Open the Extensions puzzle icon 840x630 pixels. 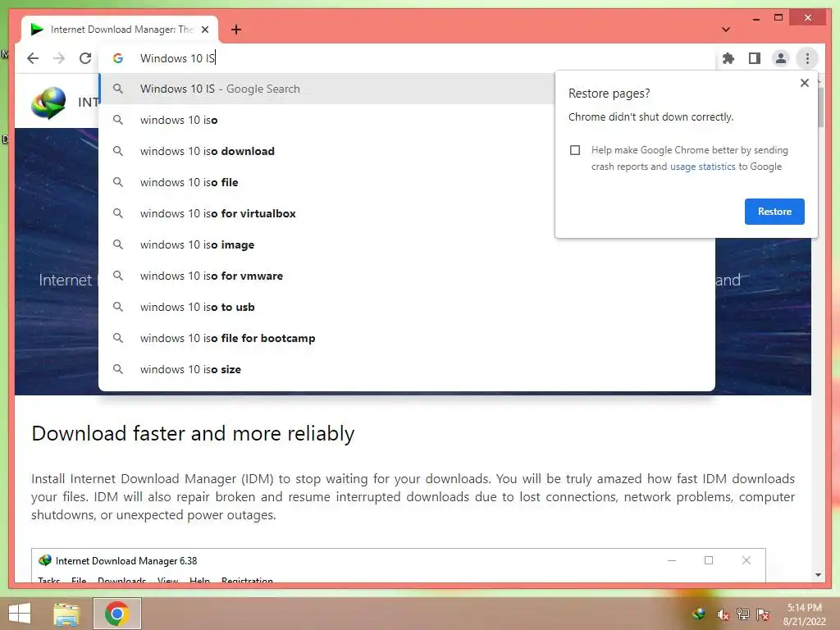(x=728, y=58)
